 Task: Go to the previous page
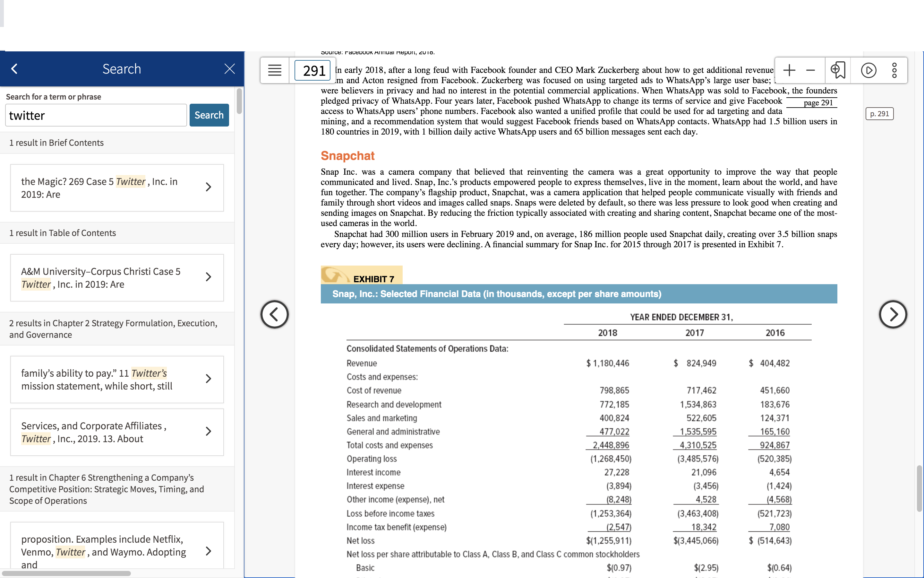click(275, 314)
